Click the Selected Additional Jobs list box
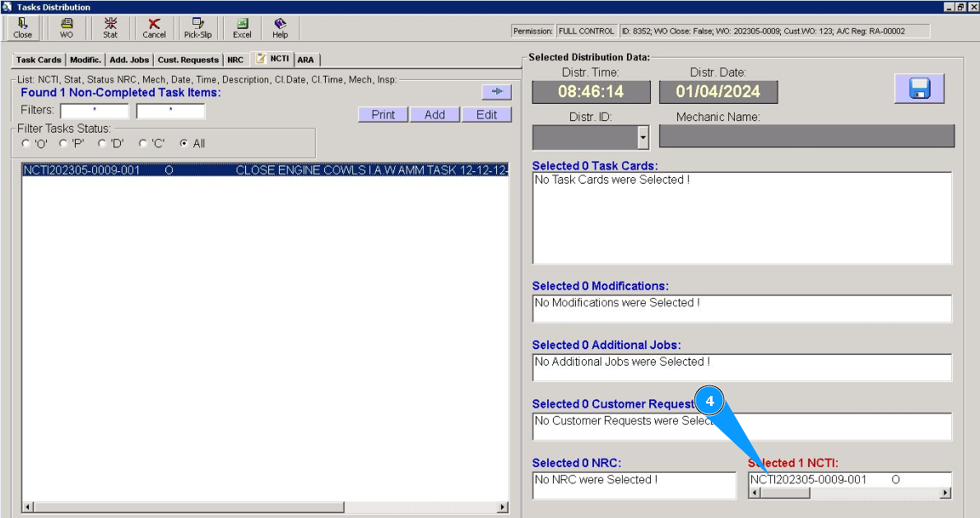 [x=742, y=367]
